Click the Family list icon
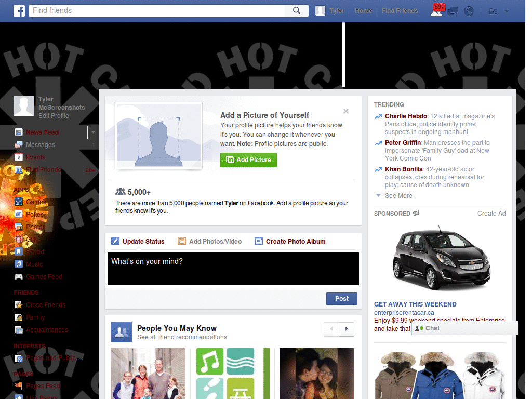Image resolution: width=532 pixels, height=399 pixels. [x=19, y=317]
